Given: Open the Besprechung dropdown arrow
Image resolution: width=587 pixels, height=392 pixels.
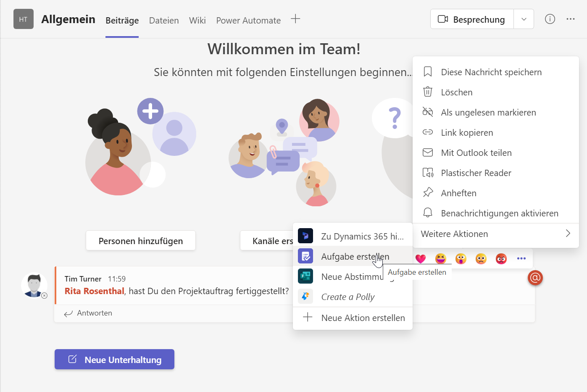Looking at the screenshot, I should pos(524,19).
